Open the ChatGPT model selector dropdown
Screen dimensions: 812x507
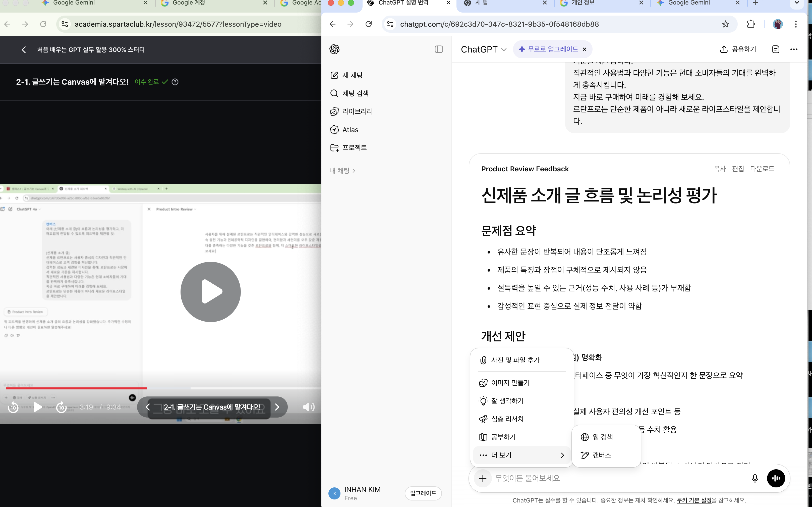(x=484, y=49)
